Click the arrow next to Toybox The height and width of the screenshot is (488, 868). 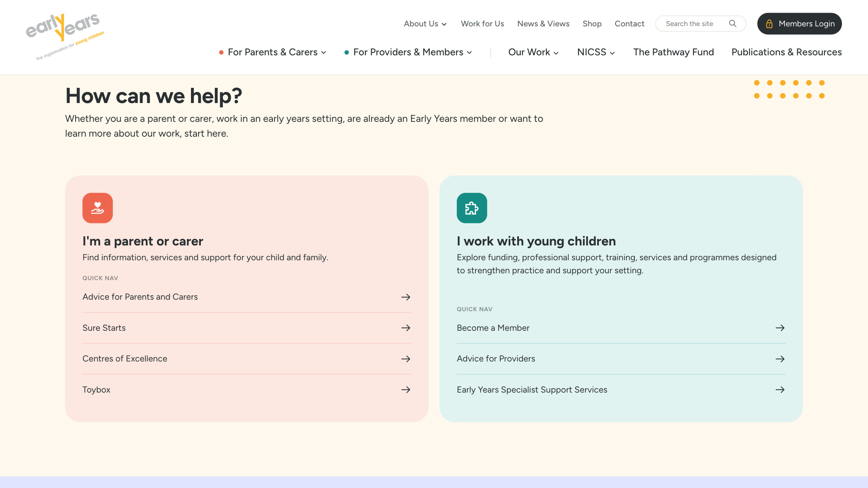coord(406,390)
